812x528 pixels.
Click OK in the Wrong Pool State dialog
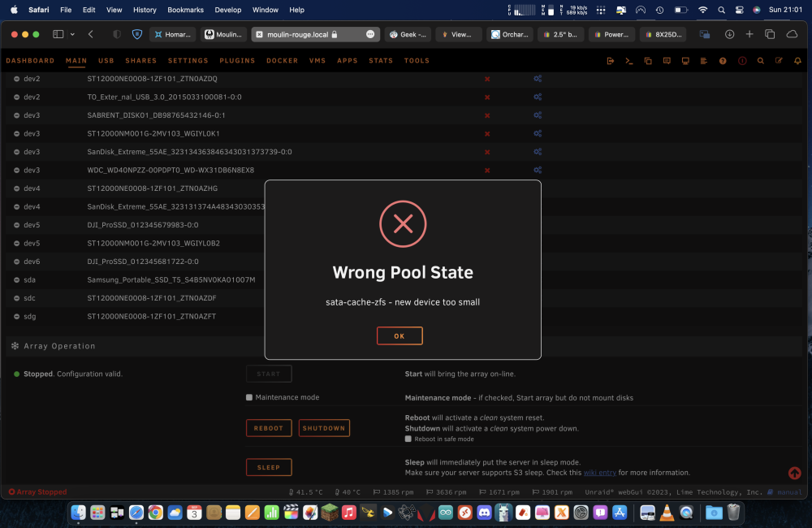[400, 335]
